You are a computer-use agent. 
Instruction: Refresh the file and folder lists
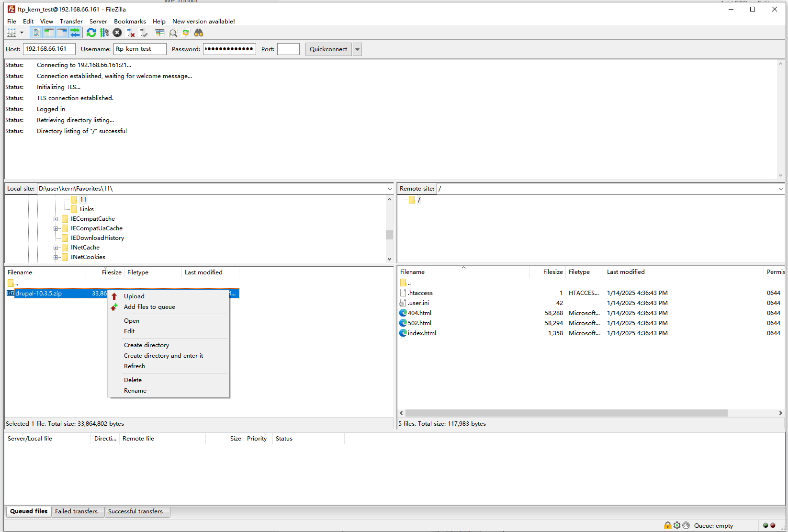(91, 33)
